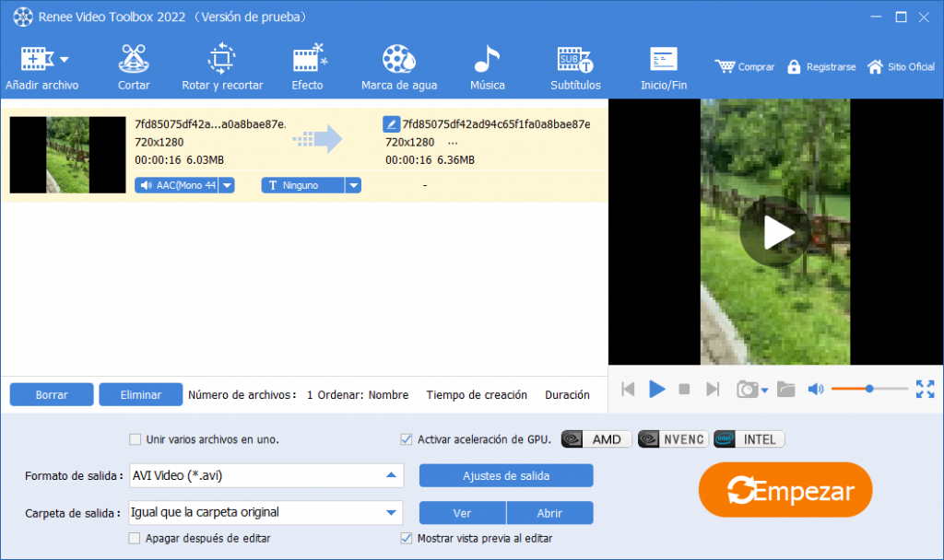Open the Efecto tool
Image resolution: width=944 pixels, height=560 pixels.
[307, 64]
